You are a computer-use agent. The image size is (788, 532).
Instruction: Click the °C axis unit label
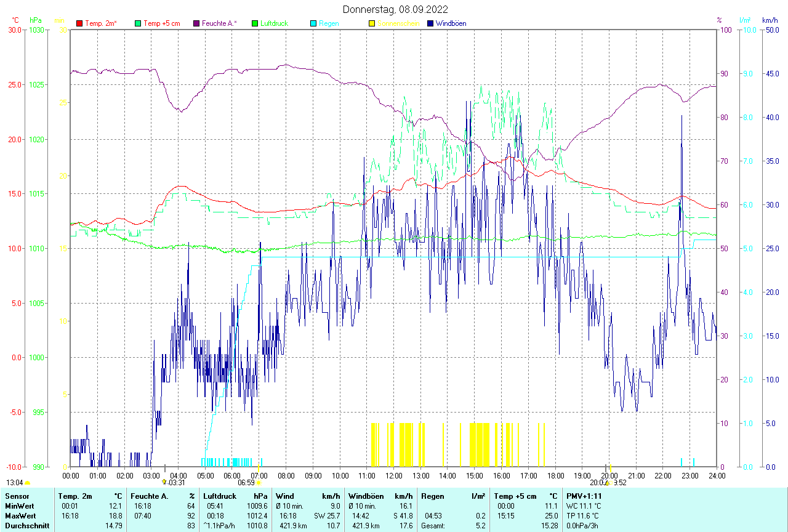(15, 20)
